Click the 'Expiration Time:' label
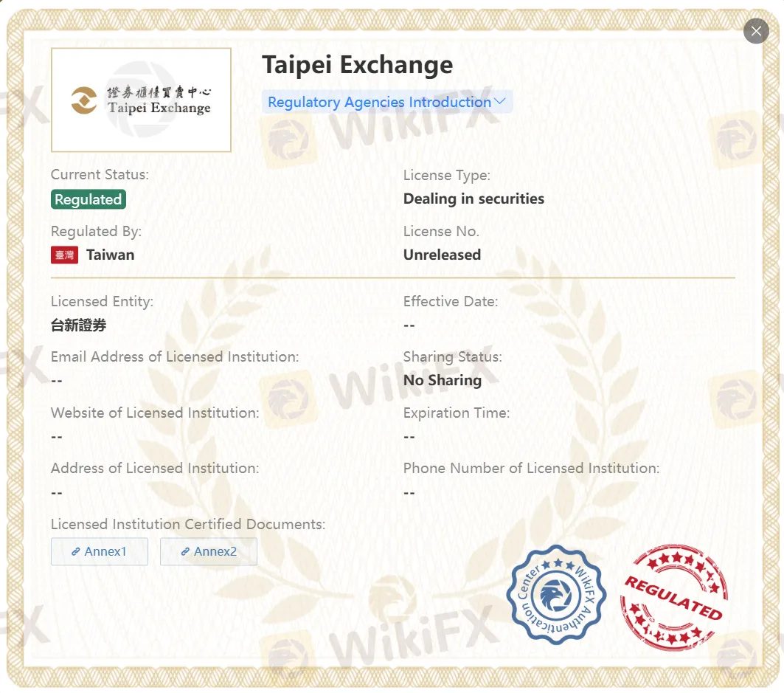The height and width of the screenshot is (693, 784). tap(457, 413)
